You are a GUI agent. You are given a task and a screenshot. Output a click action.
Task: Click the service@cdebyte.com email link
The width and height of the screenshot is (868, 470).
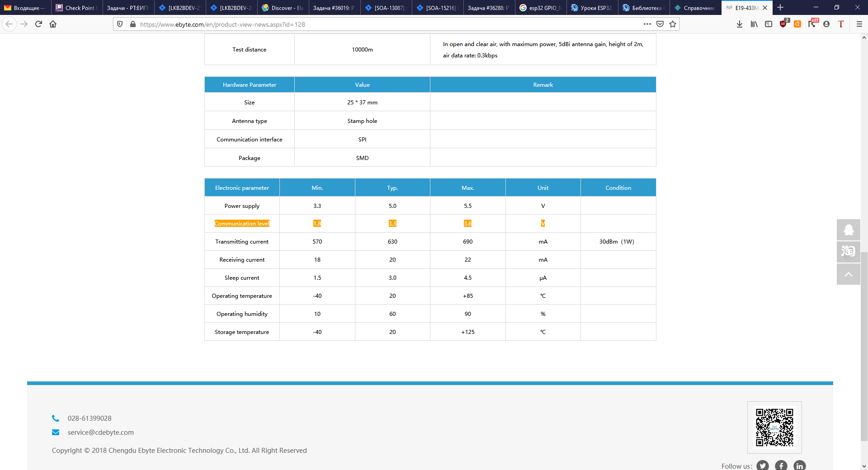[x=101, y=432]
